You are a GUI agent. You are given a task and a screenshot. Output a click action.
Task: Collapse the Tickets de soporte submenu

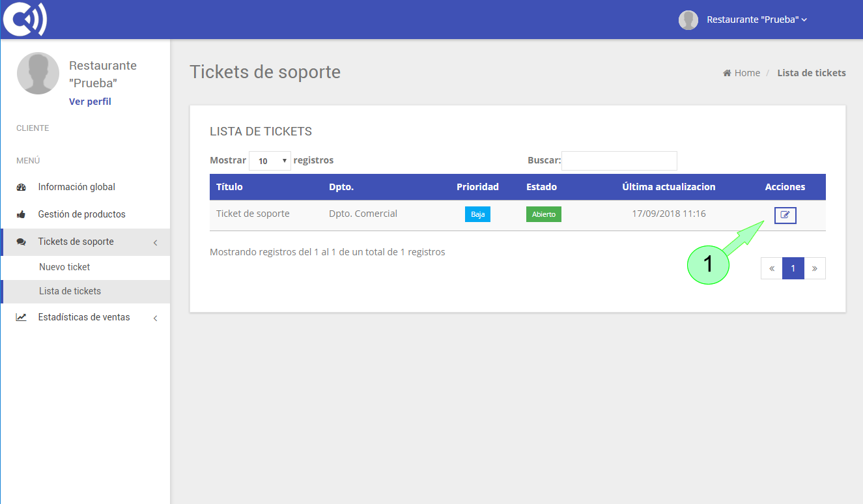pyautogui.click(x=155, y=242)
